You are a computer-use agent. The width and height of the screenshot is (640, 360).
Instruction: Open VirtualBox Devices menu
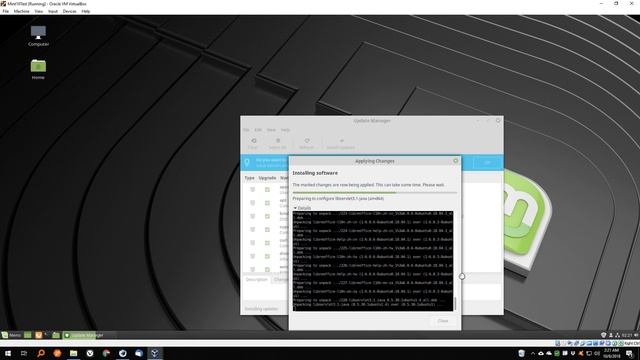pos(69,11)
